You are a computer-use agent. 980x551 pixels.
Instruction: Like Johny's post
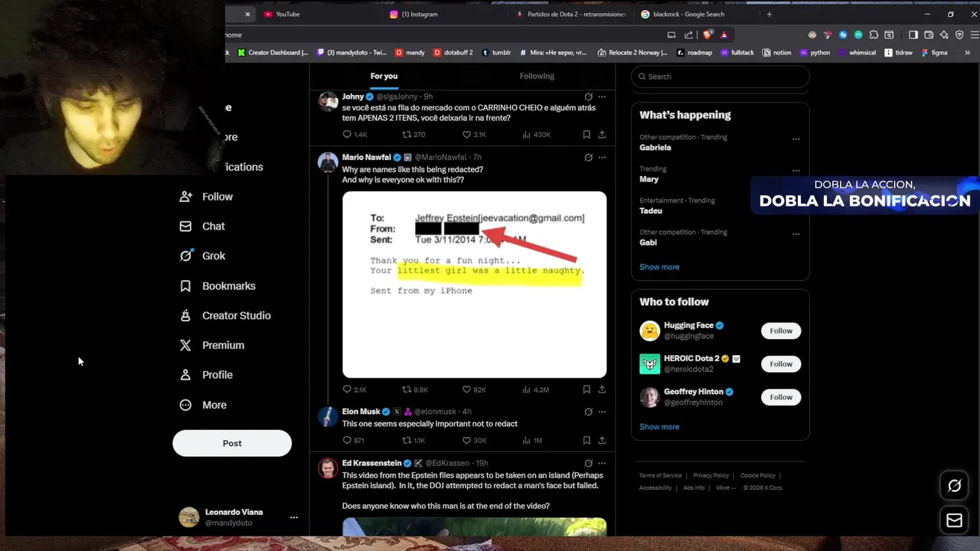coord(473,135)
